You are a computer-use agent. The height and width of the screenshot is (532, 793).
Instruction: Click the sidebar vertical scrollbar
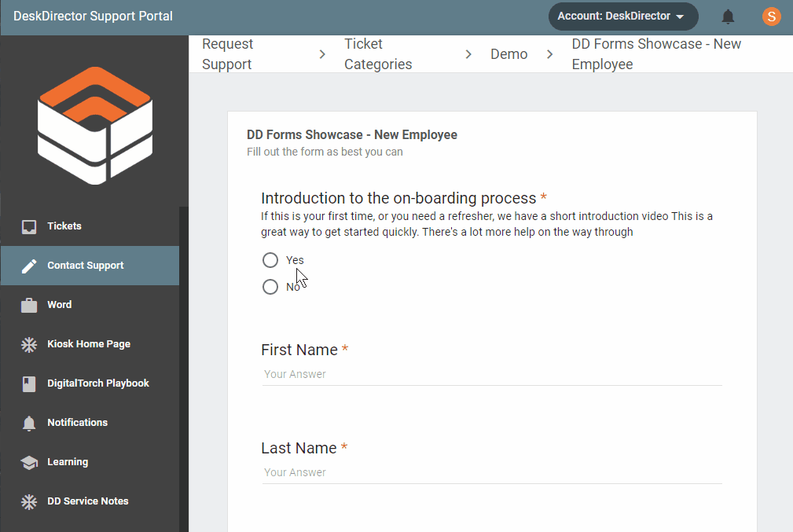click(184, 369)
